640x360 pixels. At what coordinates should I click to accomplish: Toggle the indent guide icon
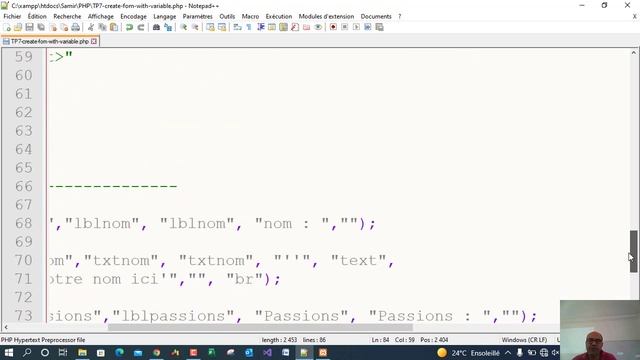260,27
